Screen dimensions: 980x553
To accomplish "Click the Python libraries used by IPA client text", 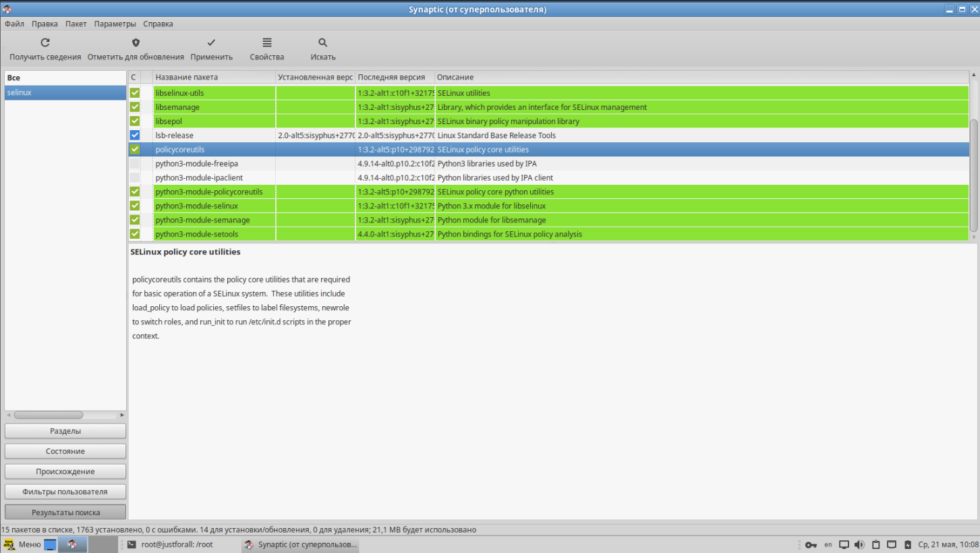I will pos(495,178).
